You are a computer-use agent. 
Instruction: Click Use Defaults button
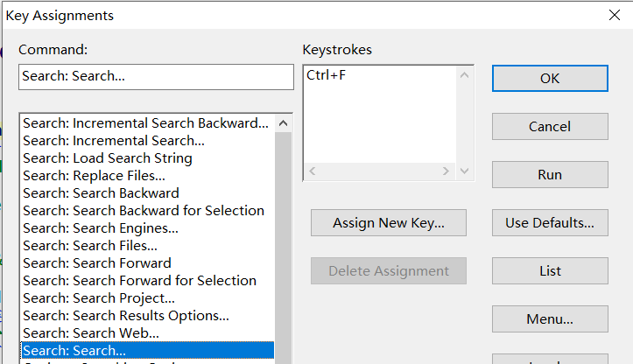click(x=550, y=223)
